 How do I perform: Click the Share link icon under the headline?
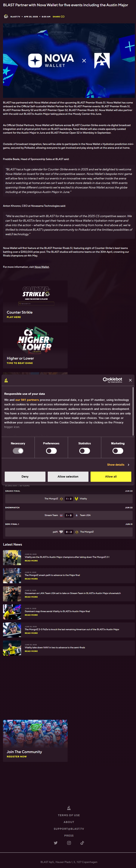(x=63, y=17)
